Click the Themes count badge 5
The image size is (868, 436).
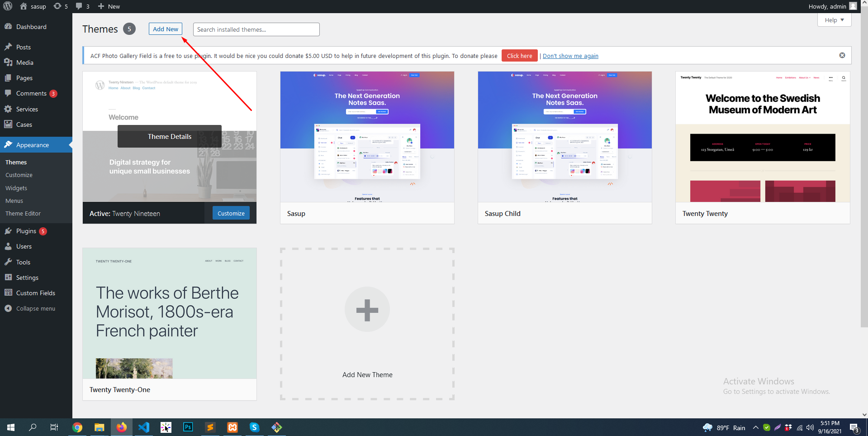tap(129, 29)
